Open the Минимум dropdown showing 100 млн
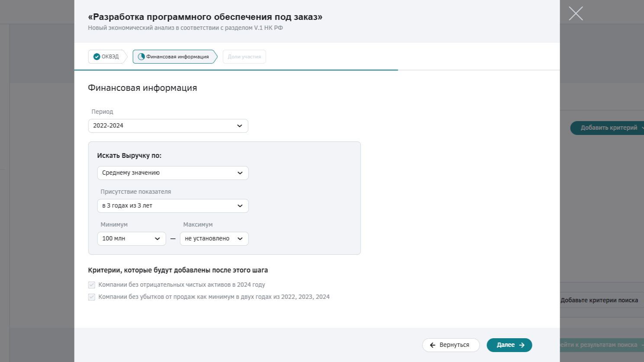 tap(131, 238)
